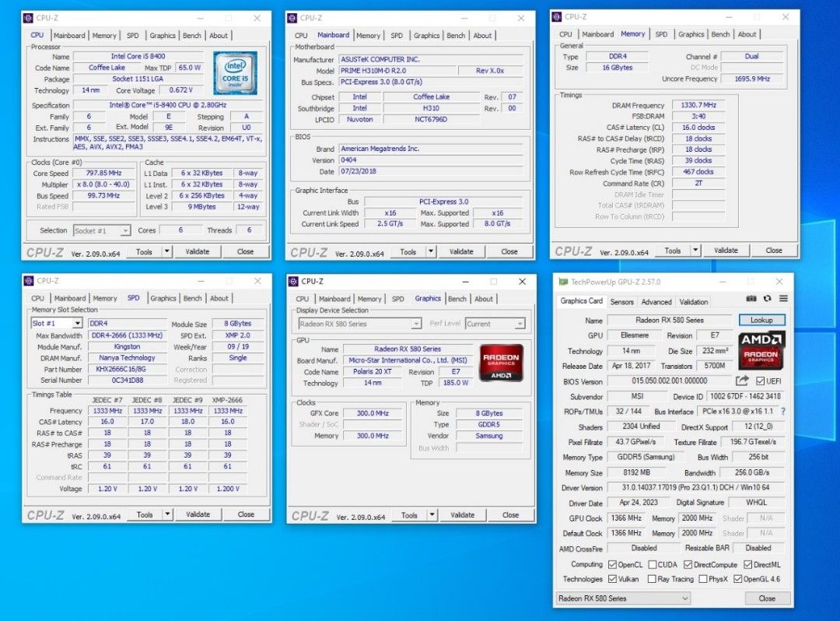This screenshot has width=840, height=621.
Task: Expand Tools arrow in the CPU-Z Memory window
Action: [x=695, y=251]
